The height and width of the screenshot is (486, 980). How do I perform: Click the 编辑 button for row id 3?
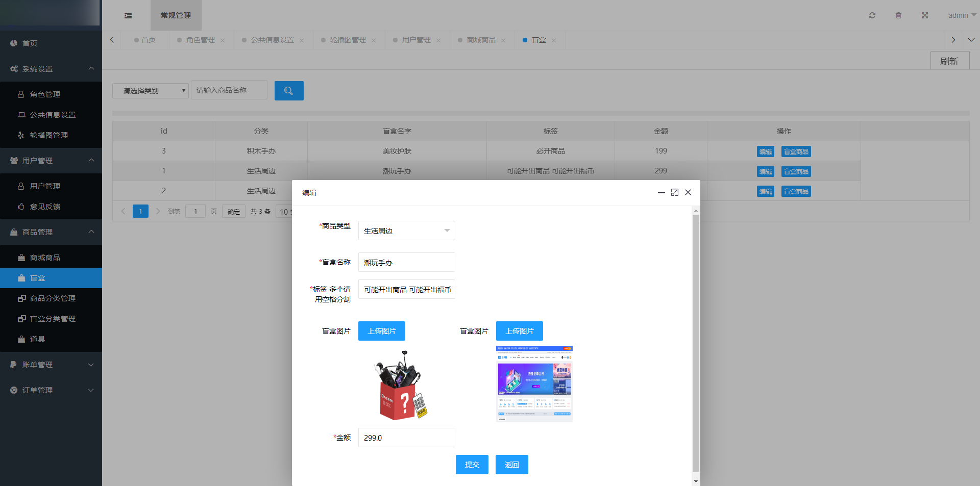pos(765,151)
